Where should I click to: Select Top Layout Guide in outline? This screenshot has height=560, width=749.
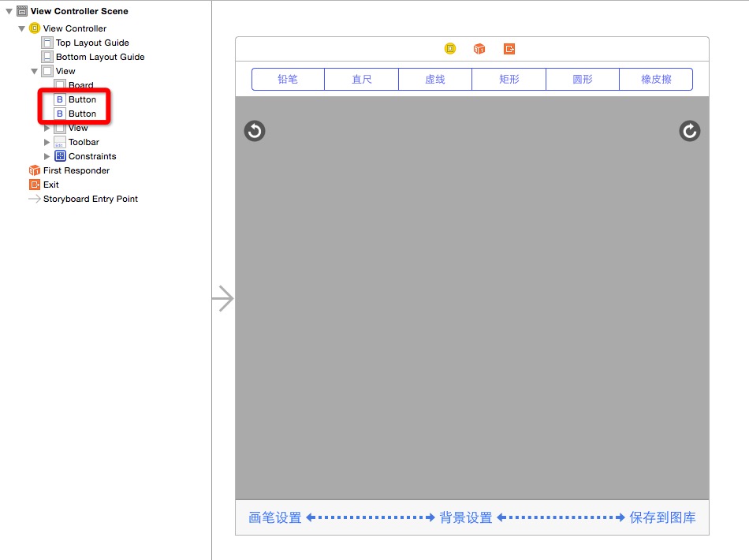coord(92,43)
